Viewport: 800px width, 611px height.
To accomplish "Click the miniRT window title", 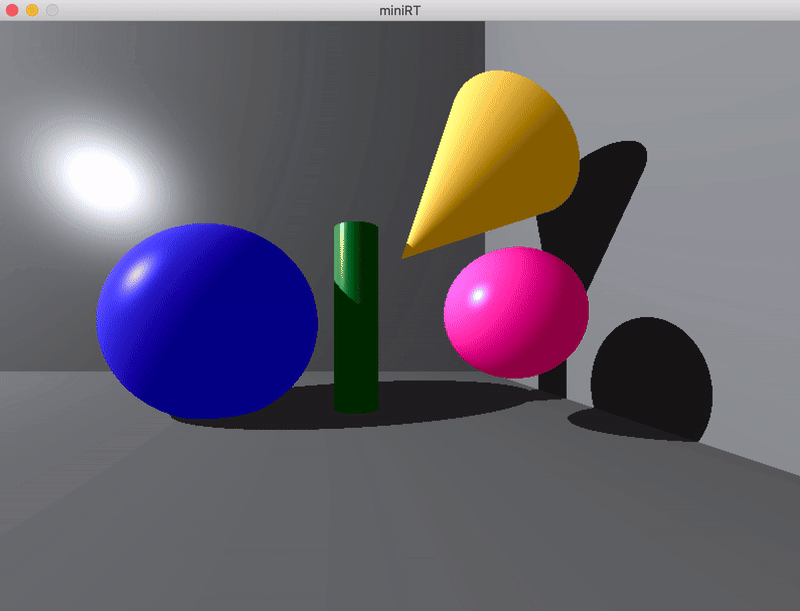I will click(x=399, y=11).
